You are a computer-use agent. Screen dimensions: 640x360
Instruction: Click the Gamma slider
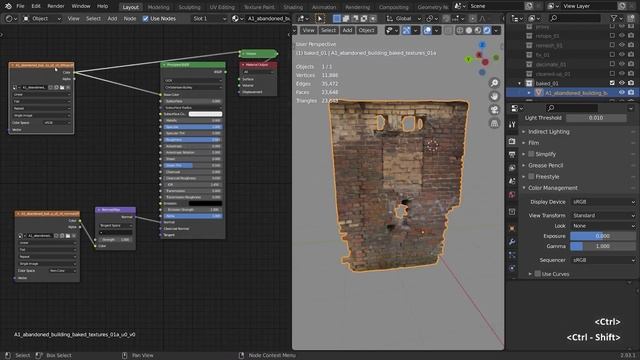[x=603, y=246]
